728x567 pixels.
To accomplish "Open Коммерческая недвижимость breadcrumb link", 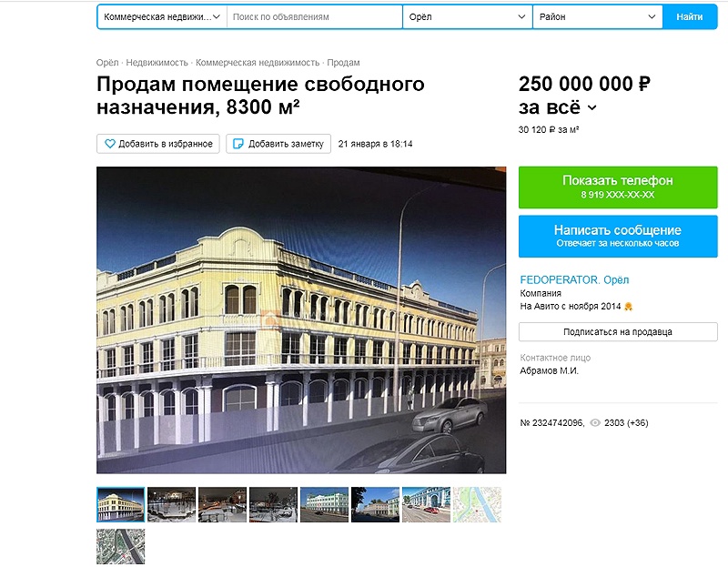I will click(x=258, y=63).
